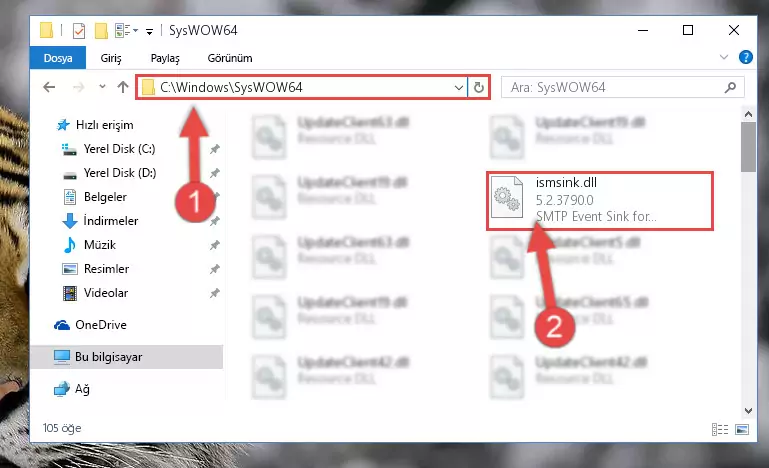Open the Görünüm ribbon tab
769x468 pixels.
pyautogui.click(x=230, y=58)
